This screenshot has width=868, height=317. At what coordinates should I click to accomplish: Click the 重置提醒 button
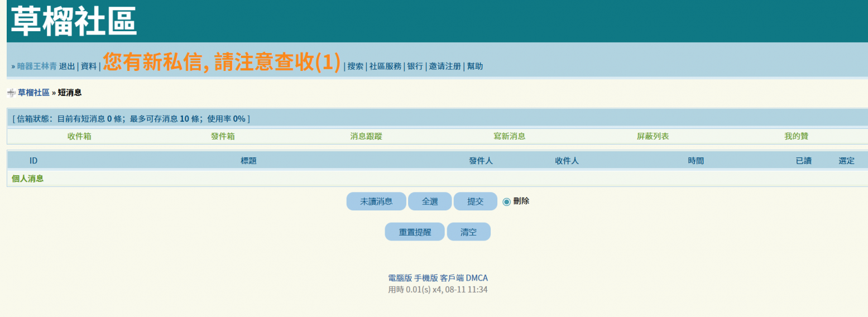415,232
